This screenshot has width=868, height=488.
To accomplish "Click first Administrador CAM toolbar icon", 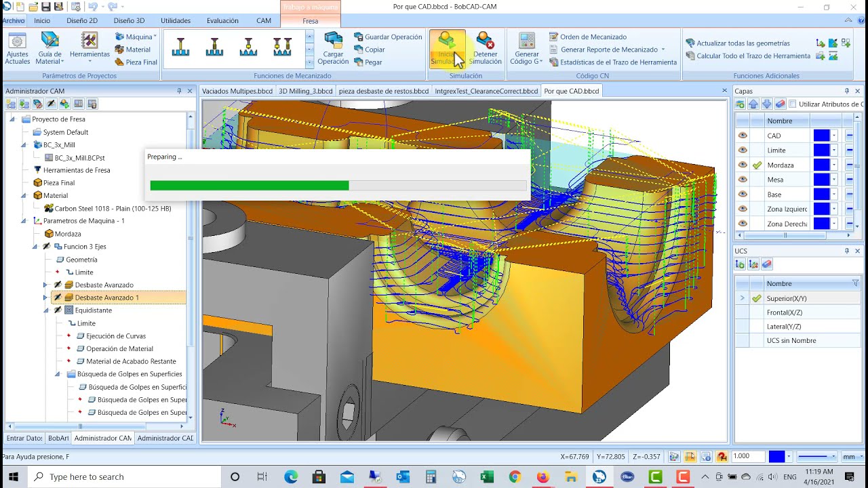I will pos(11,104).
